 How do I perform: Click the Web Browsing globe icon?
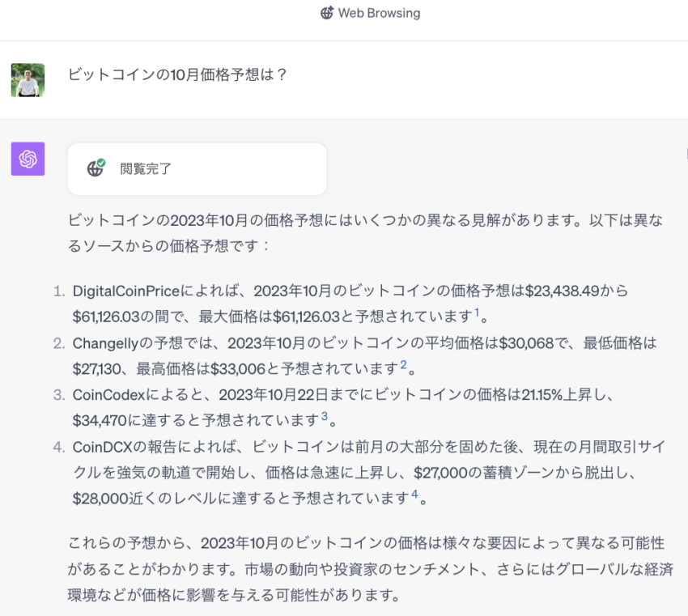(x=327, y=13)
